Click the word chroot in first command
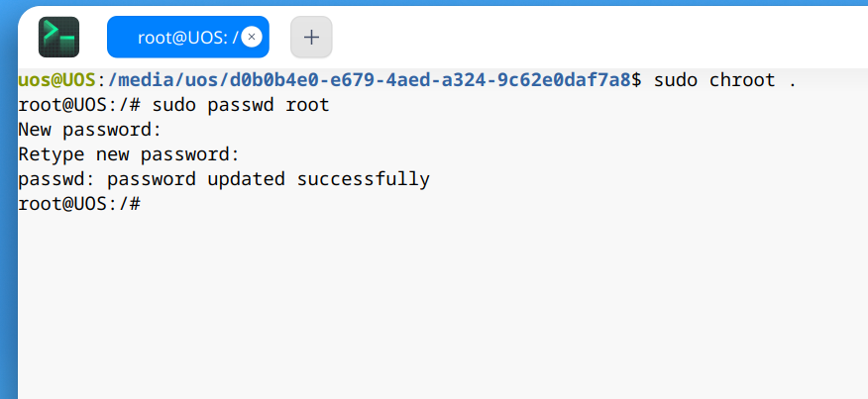The height and width of the screenshot is (399, 868). 742,80
